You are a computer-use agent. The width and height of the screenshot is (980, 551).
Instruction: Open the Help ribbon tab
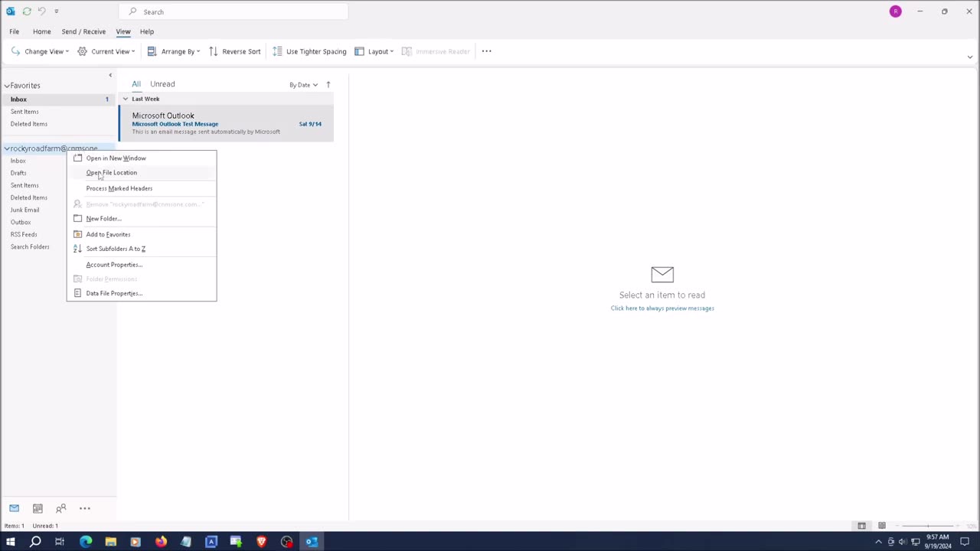tap(146, 31)
